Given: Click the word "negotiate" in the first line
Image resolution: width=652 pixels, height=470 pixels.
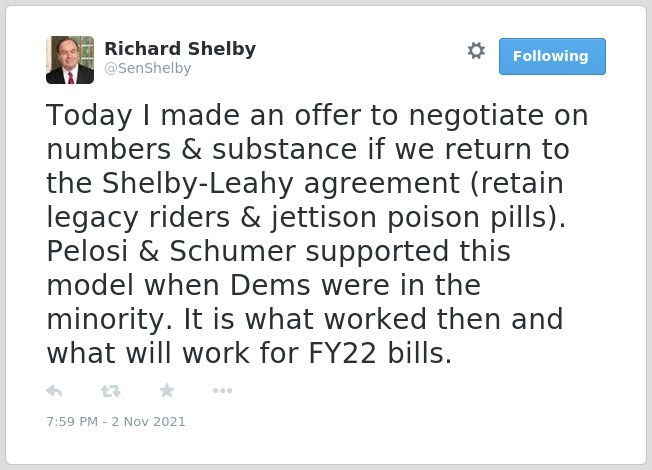Looking at the screenshot, I should tap(476, 116).
